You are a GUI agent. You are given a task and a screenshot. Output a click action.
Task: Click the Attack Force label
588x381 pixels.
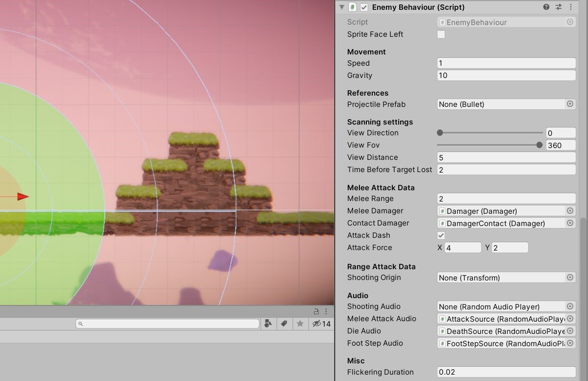point(370,248)
